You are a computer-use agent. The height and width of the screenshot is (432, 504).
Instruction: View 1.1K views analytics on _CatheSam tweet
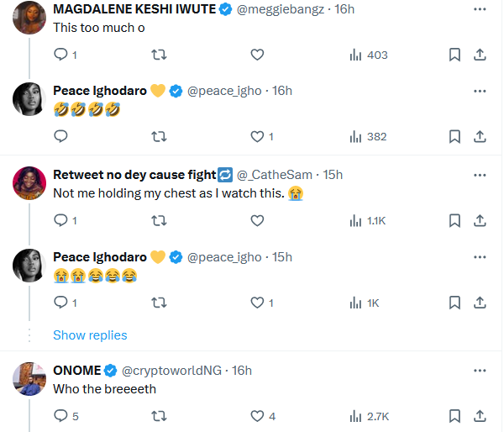click(368, 220)
